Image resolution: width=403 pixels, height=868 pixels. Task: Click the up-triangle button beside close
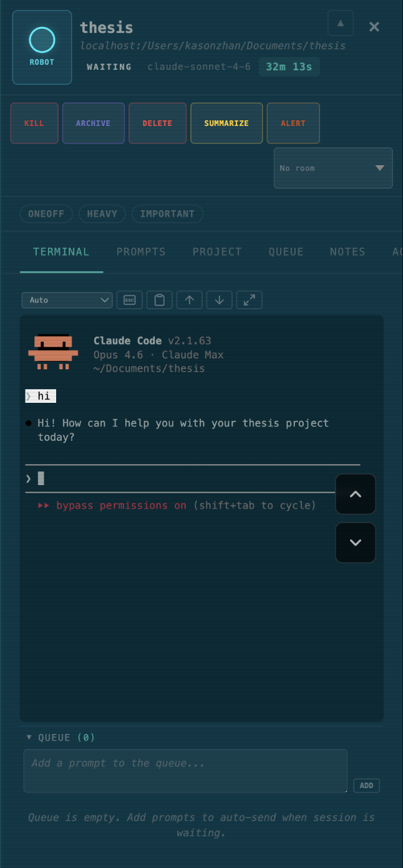point(341,24)
